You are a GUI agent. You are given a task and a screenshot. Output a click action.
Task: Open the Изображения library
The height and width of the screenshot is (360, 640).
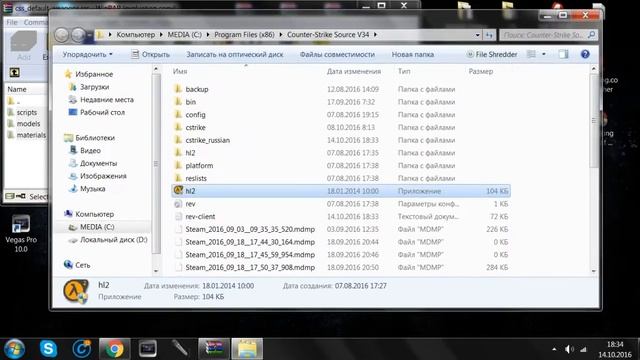click(x=103, y=176)
